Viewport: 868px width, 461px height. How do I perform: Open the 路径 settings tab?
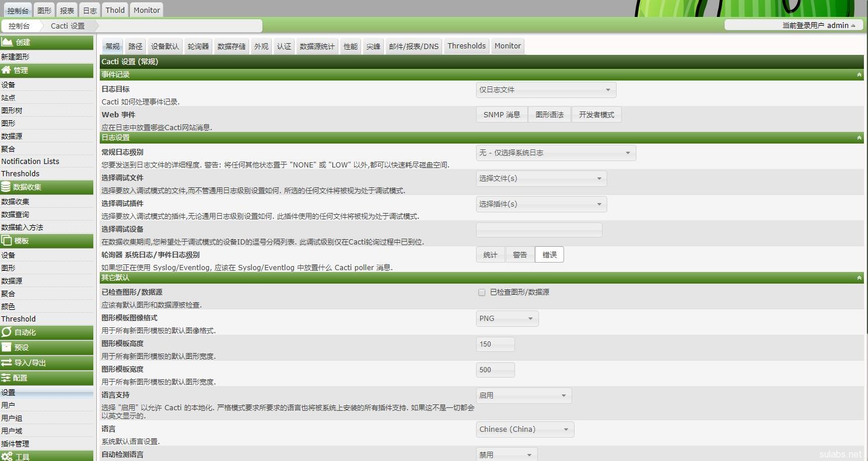[x=135, y=46]
